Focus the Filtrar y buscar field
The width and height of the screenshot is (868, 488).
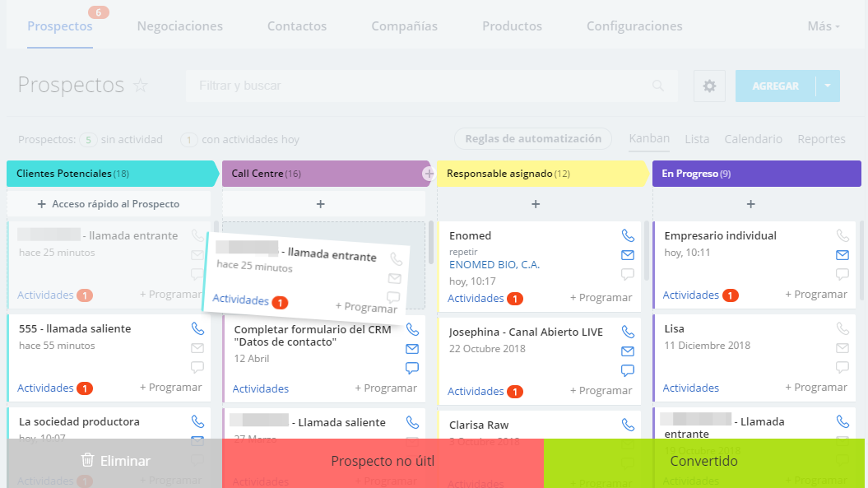[432, 86]
